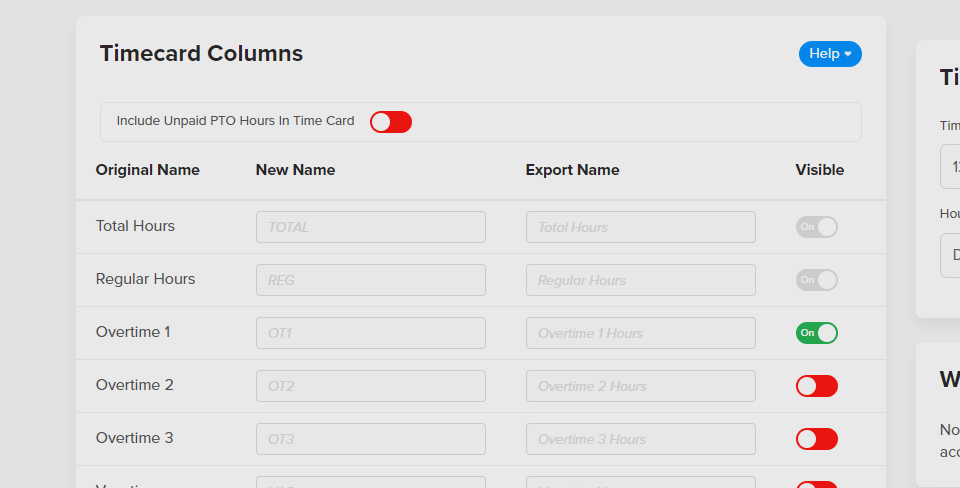
Task: Select Regular Hours export name input
Action: pyautogui.click(x=640, y=280)
